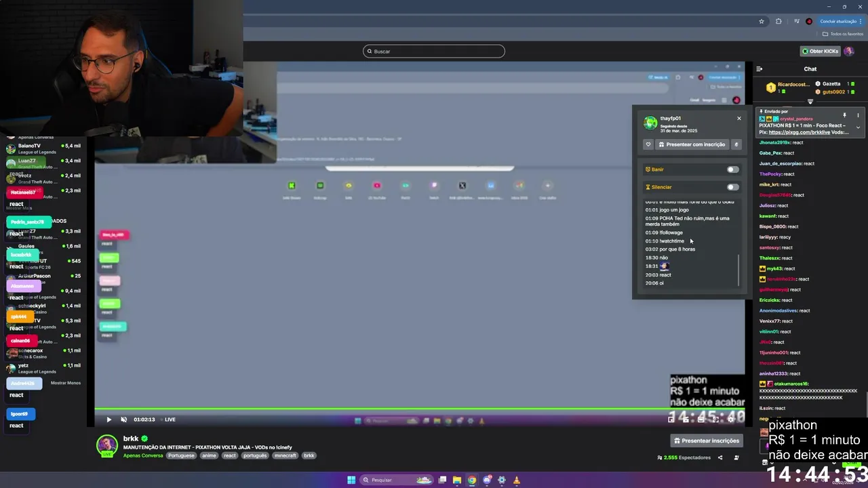
Task: Click the emote in the 18:31 message
Action: pyautogui.click(x=664, y=266)
